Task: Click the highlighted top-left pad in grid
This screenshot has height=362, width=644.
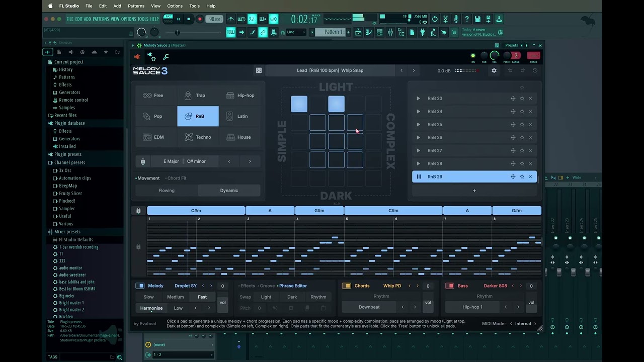Action: click(x=299, y=104)
